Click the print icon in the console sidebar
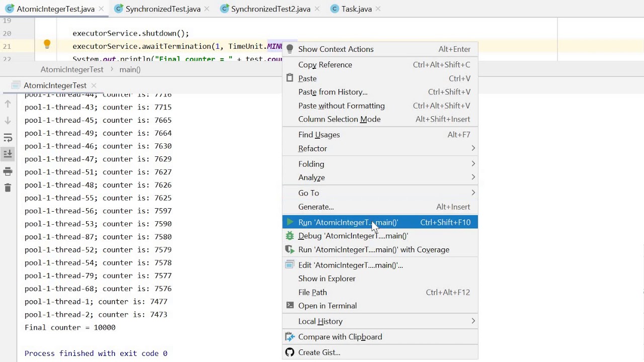The width and height of the screenshot is (644, 362). 8,171
